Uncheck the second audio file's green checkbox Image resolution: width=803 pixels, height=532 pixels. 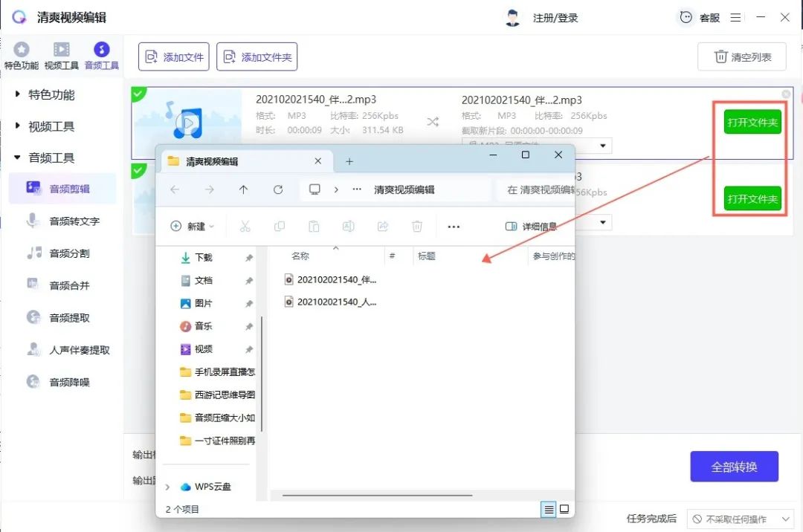pyautogui.click(x=138, y=170)
